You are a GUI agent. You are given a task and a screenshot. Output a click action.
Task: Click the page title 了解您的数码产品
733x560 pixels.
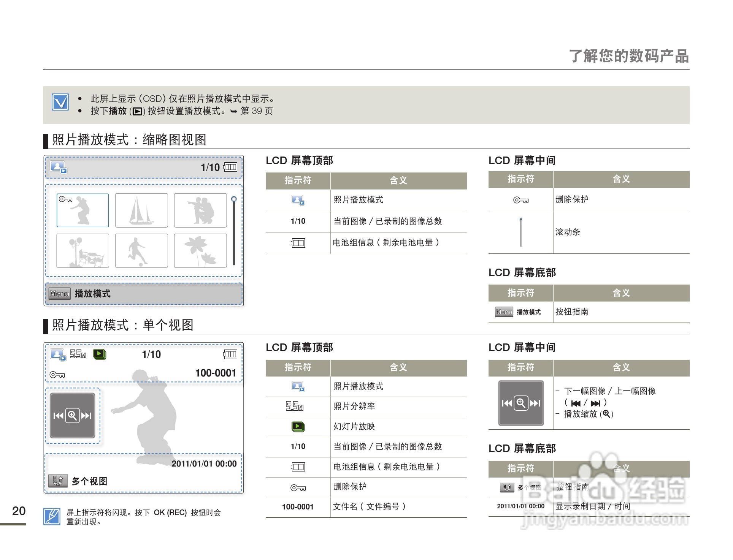(x=629, y=56)
